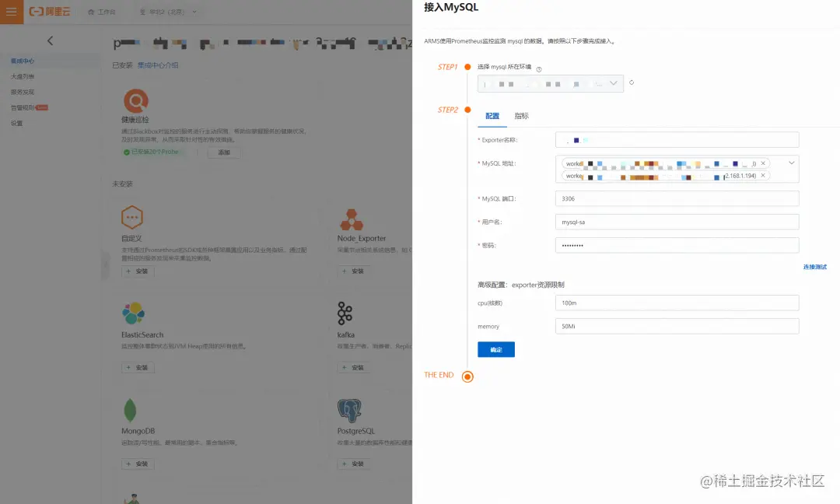This screenshot has height=504, width=840.
Task: Click the STEP2 orange step marker
Action: [x=467, y=110]
